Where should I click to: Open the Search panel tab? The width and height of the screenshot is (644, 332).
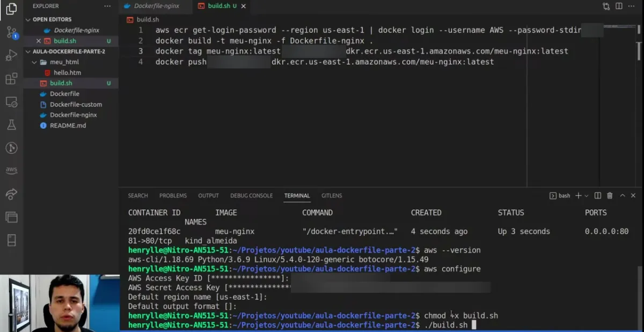click(x=138, y=196)
